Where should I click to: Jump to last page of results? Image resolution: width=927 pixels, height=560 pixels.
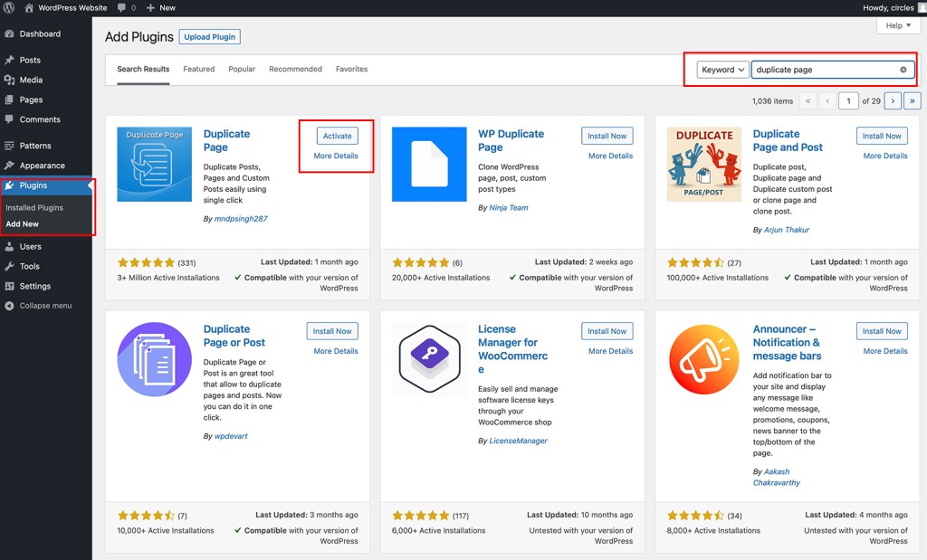[x=913, y=101]
